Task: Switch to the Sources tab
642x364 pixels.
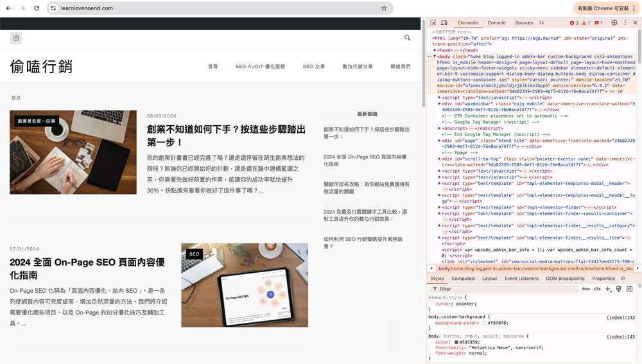Action: [x=524, y=23]
